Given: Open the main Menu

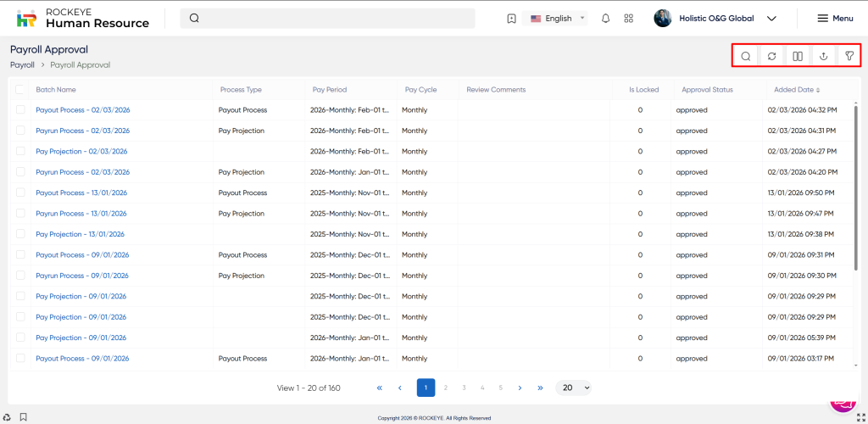Looking at the screenshot, I should pyautogui.click(x=834, y=19).
